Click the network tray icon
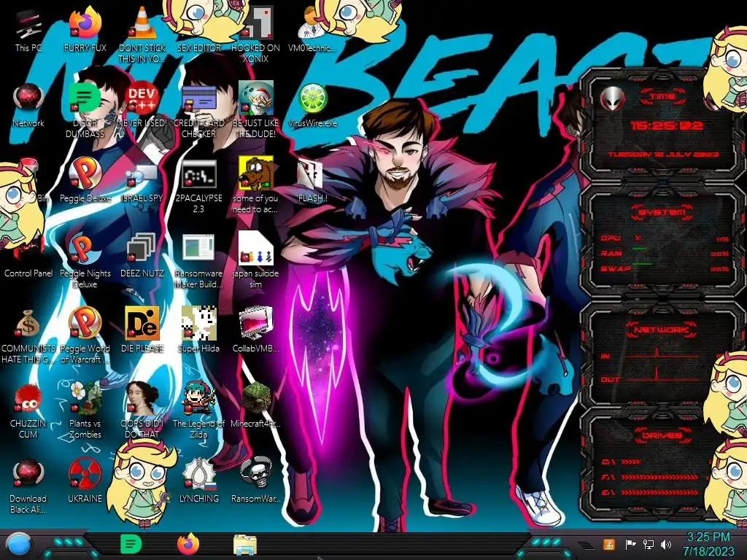Screen dimensions: 747x560 click(x=649, y=544)
